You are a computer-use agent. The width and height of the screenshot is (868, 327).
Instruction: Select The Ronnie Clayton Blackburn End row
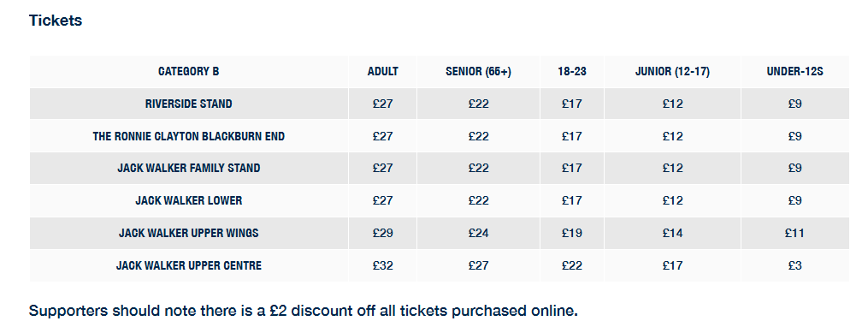pos(440,136)
